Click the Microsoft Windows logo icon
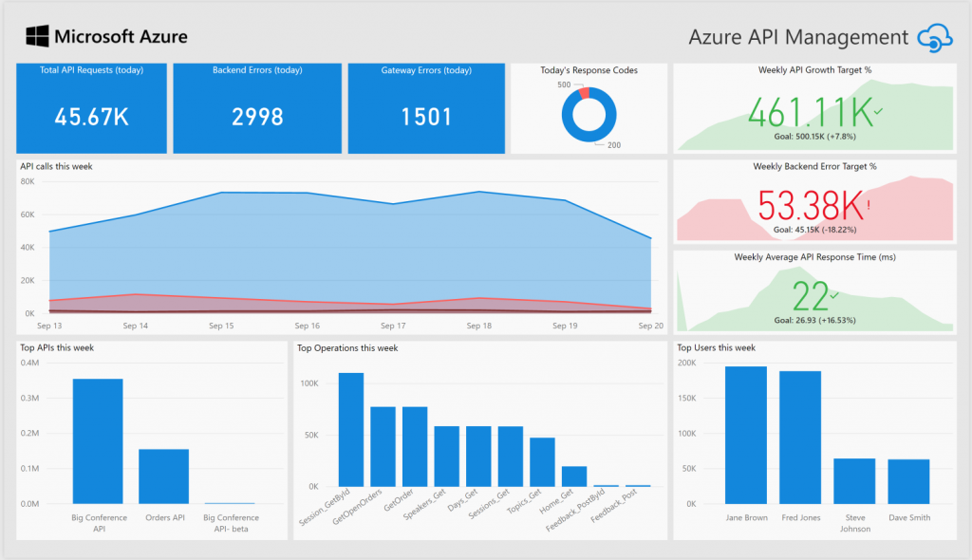This screenshot has width=972, height=560. point(37,36)
